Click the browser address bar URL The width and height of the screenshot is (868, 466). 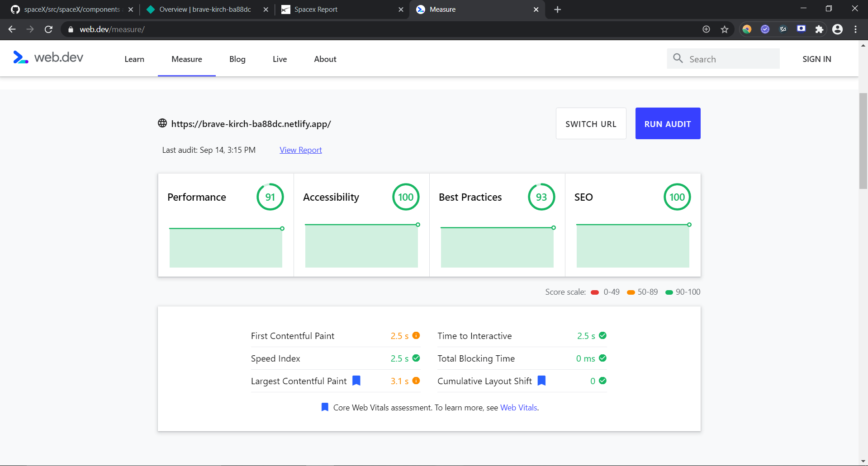tap(112, 29)
